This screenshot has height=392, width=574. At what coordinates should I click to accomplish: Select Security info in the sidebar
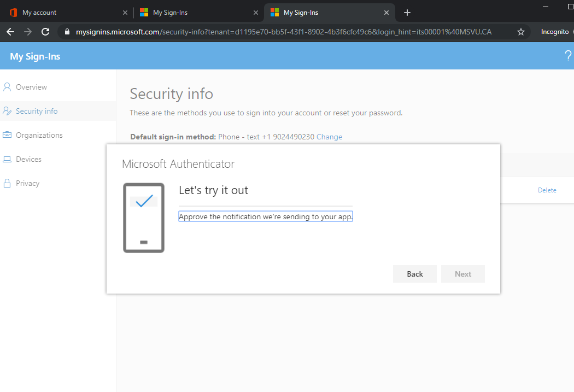[x=37, y=111]
